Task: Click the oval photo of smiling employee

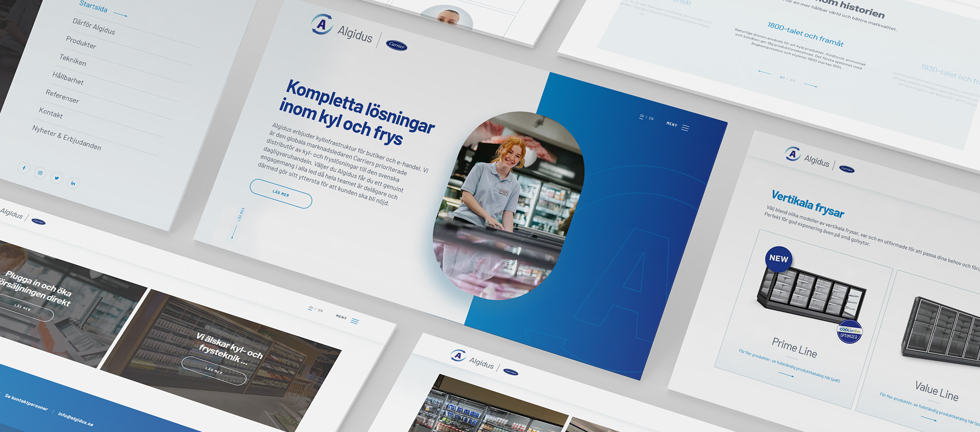Action: 508,205
